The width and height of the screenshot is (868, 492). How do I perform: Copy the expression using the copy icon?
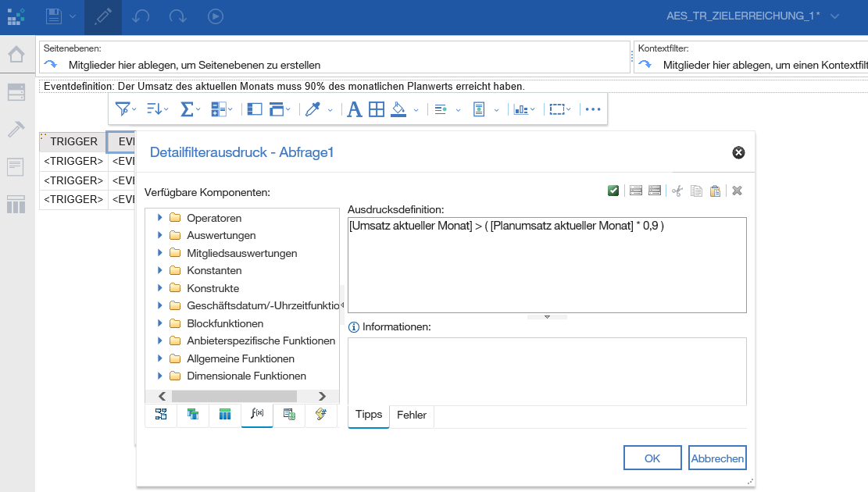(x=696, y=190)
